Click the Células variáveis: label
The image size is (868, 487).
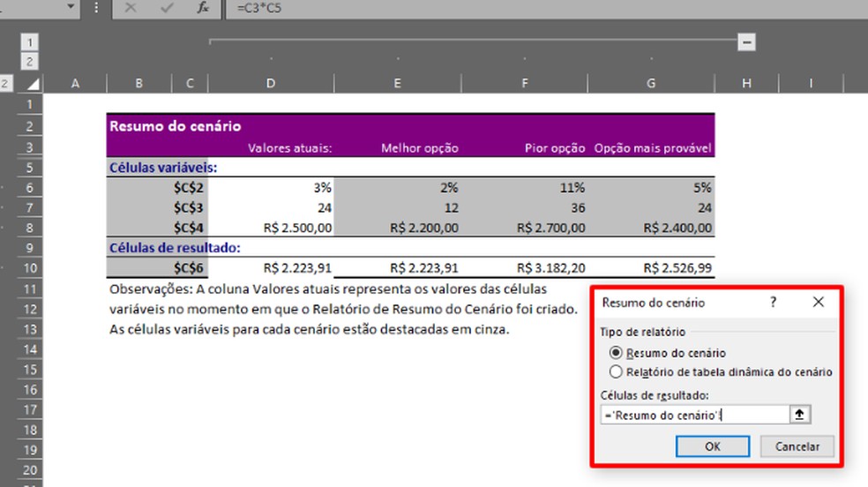tap(163, 168)
